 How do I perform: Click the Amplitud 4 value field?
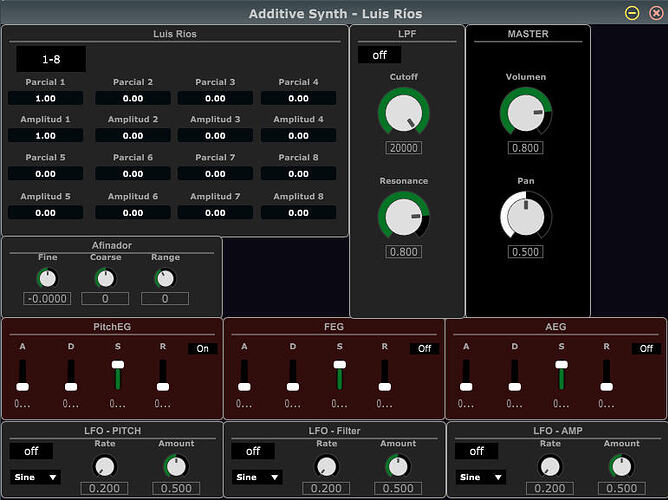click(x=298, y=136)
